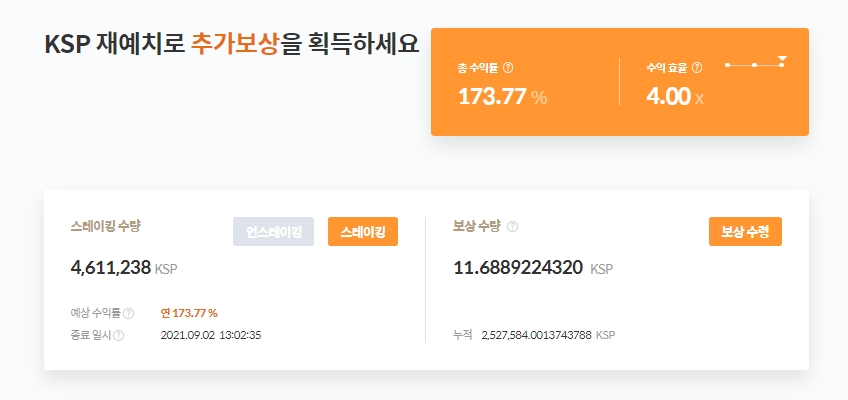This screenshot has width=848, height=400.
Task: Select last dot on efficiency step line
Action: (x=782, y=65)
